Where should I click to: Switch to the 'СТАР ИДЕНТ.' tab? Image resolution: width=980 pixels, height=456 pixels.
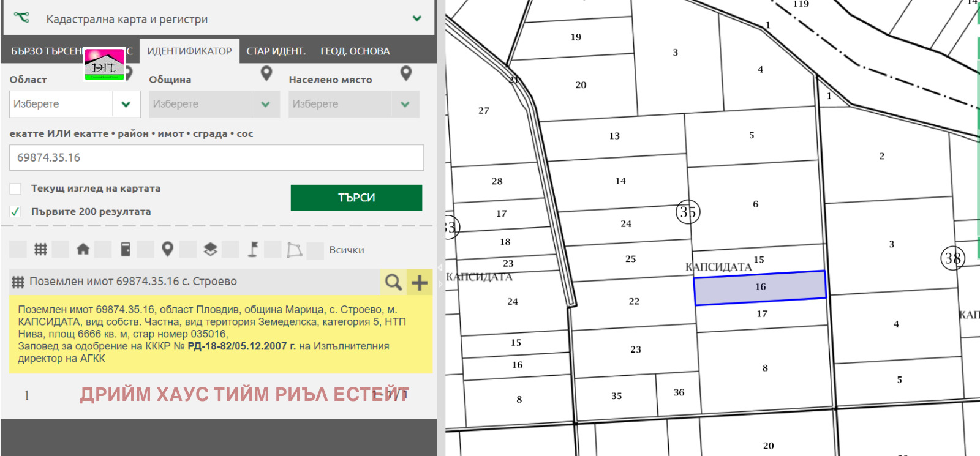tap(276, 51)
